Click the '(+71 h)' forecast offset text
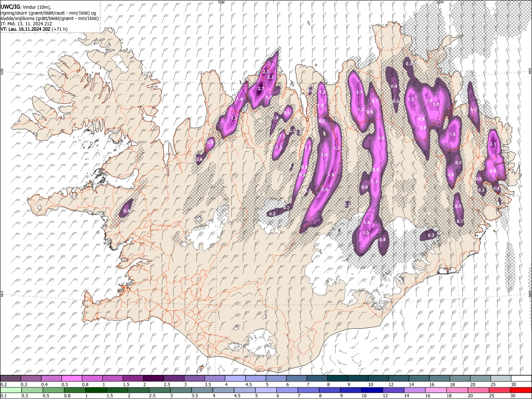The width and height of the screenshot is (532, 399). click(60, 29)
